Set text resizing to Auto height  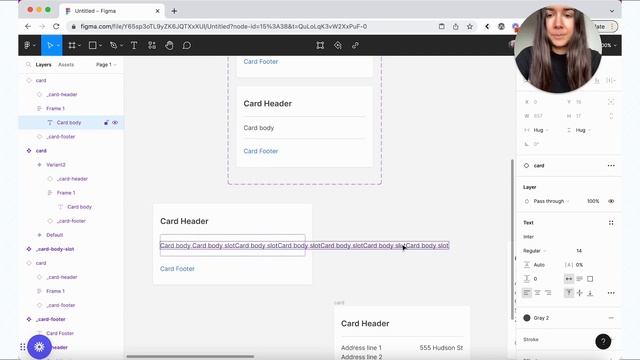[x=579, y=279]
